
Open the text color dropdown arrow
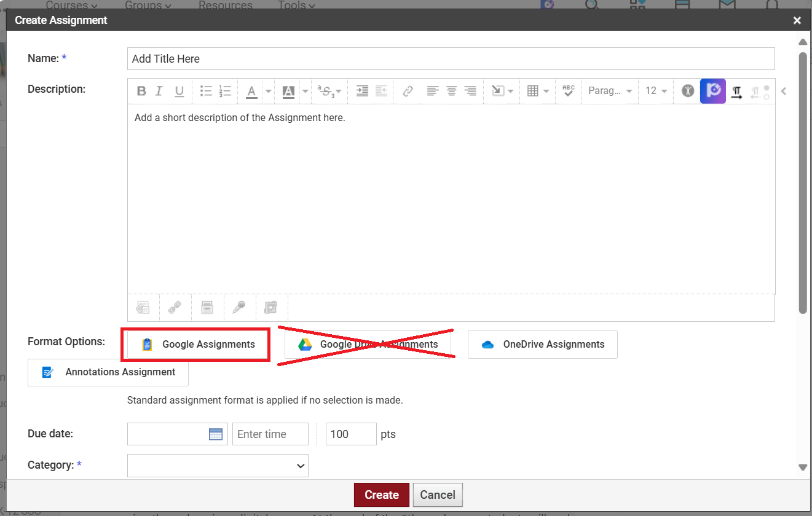click(269, 92)
